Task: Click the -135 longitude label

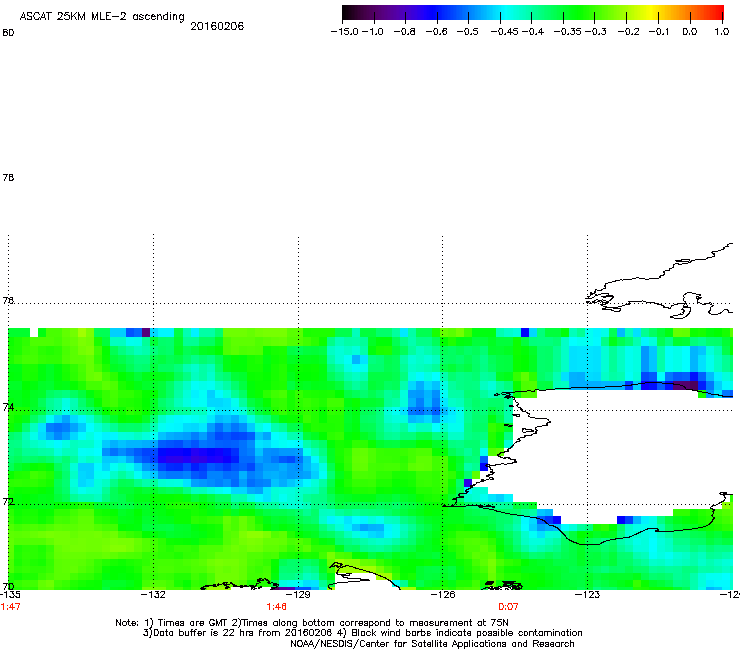Action: click(x=9, y=595)
